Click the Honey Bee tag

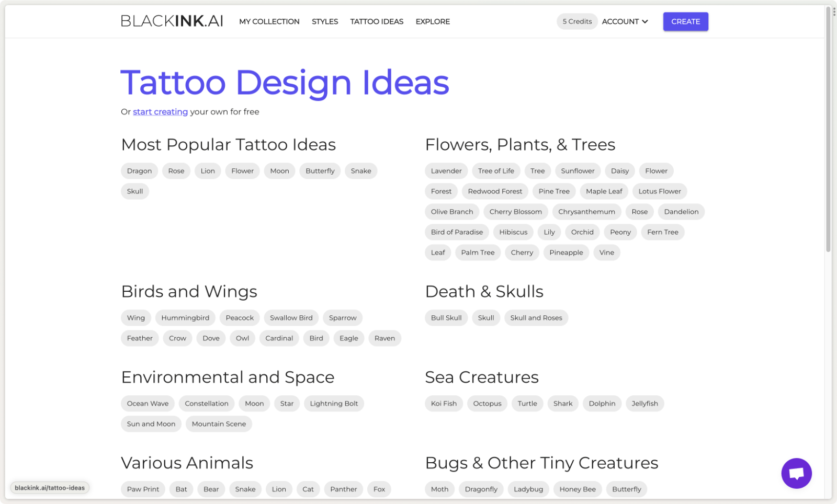click(x=578, y=489)
